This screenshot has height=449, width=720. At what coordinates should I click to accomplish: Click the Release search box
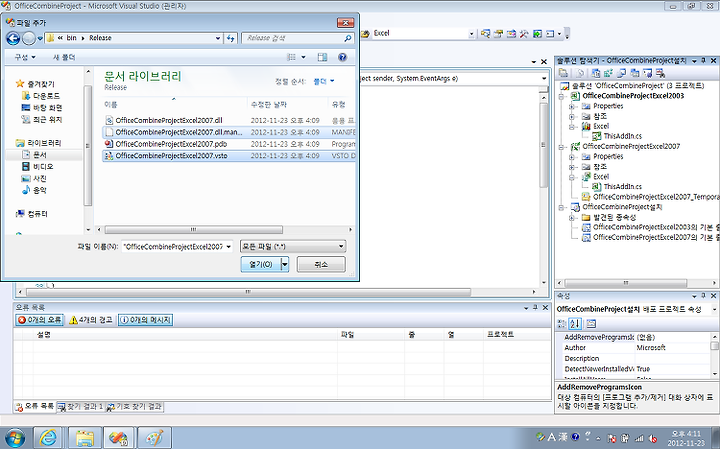tap(297, 38)
